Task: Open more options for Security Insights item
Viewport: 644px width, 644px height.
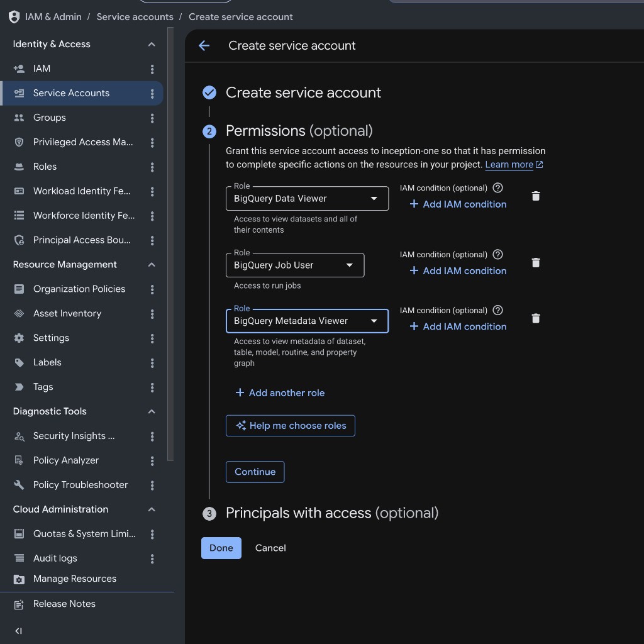Action: tap(152, 436)
